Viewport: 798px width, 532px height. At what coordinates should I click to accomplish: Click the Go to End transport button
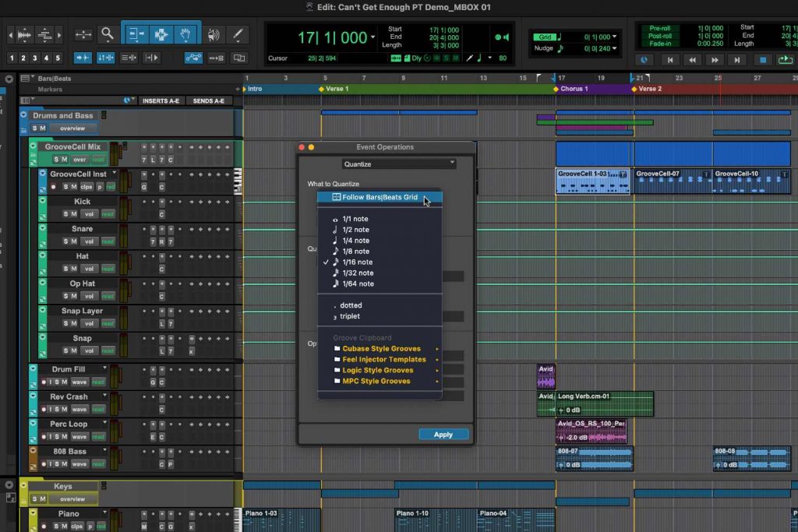737,60
